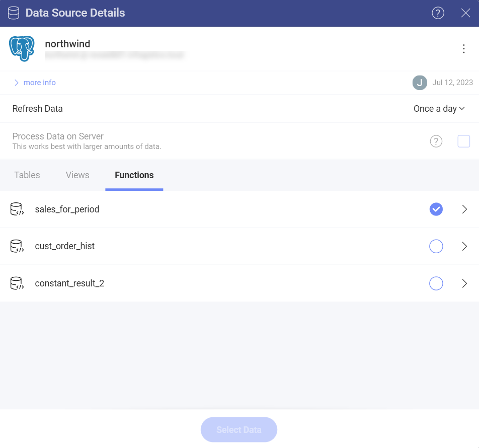
Task: Click the Jul 12, 2023 date
Action: click(452, 83)
